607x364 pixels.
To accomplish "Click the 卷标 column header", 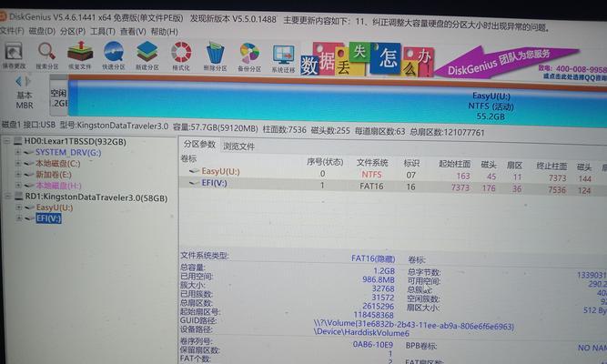I will coord(188,158).
